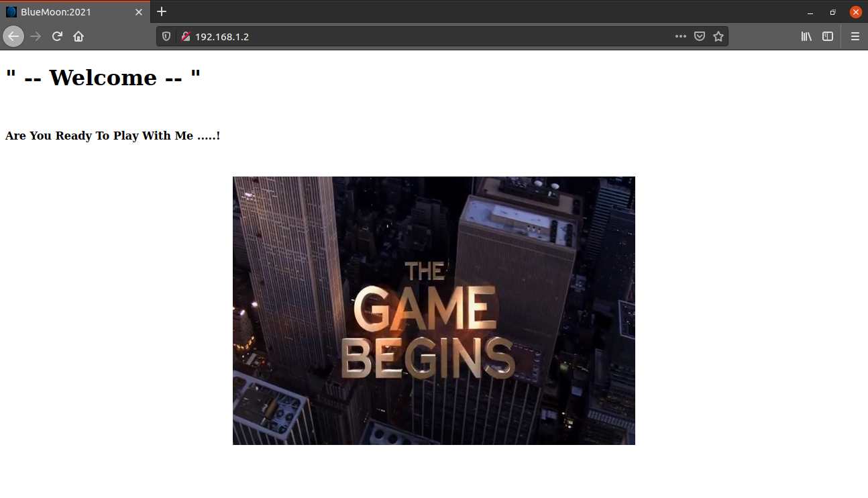Screen dimensions: 868x498
Task: Click the Welcome heading text
Action: pos(103,77)
